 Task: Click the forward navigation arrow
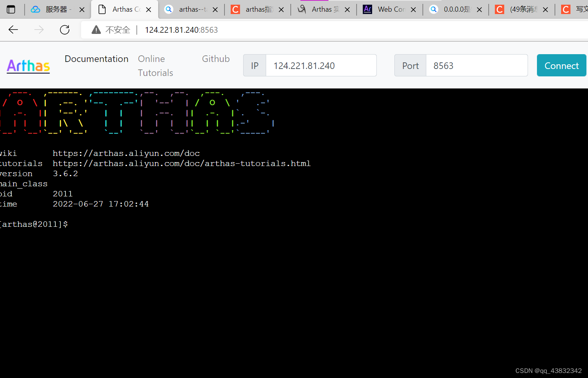tap(39, 30)
